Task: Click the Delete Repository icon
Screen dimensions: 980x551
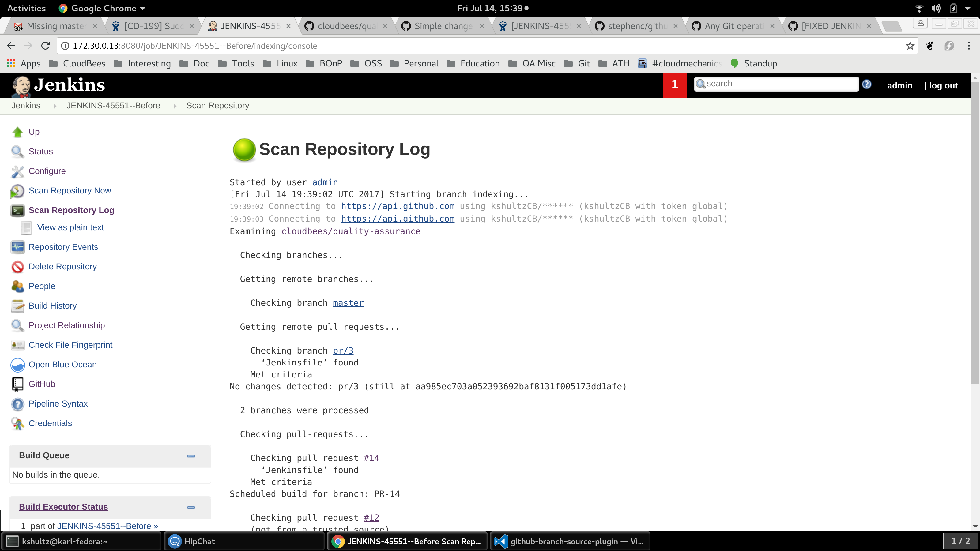Action: [x=17, y=267]
